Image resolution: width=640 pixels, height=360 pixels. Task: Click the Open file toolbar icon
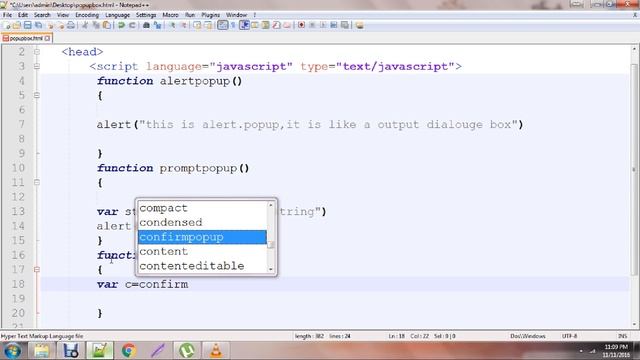(x=17, y=25)
